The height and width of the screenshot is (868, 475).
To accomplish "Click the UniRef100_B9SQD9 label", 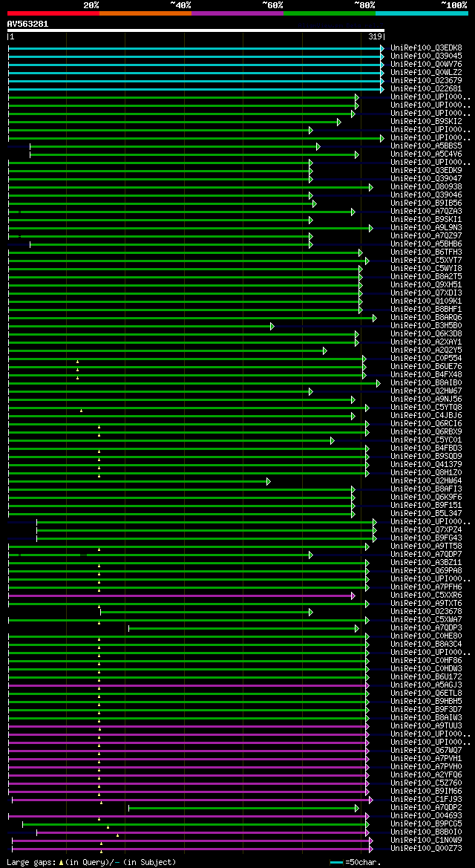I will coord(426,457).
